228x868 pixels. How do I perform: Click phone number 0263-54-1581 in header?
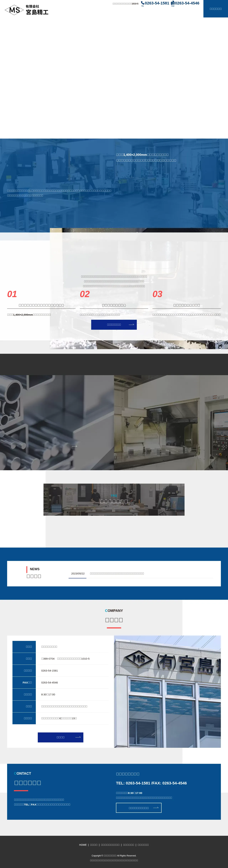pyautogui.click(x=157, y=3)
